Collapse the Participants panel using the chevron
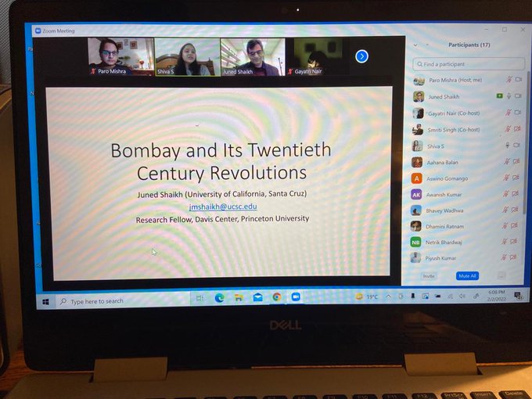 click(415, 45)
